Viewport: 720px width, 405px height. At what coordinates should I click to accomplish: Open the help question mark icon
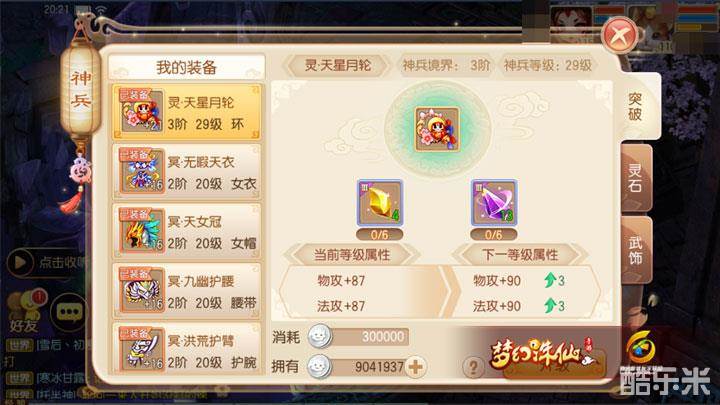click(x=473, y=367)
